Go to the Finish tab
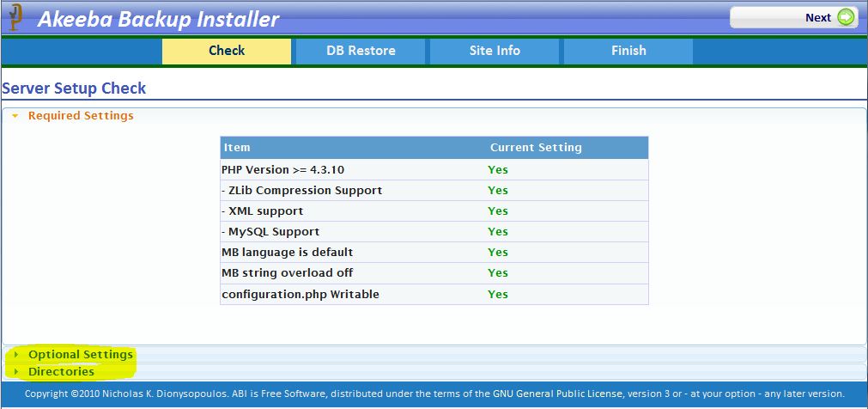 [x=628, y=51]
